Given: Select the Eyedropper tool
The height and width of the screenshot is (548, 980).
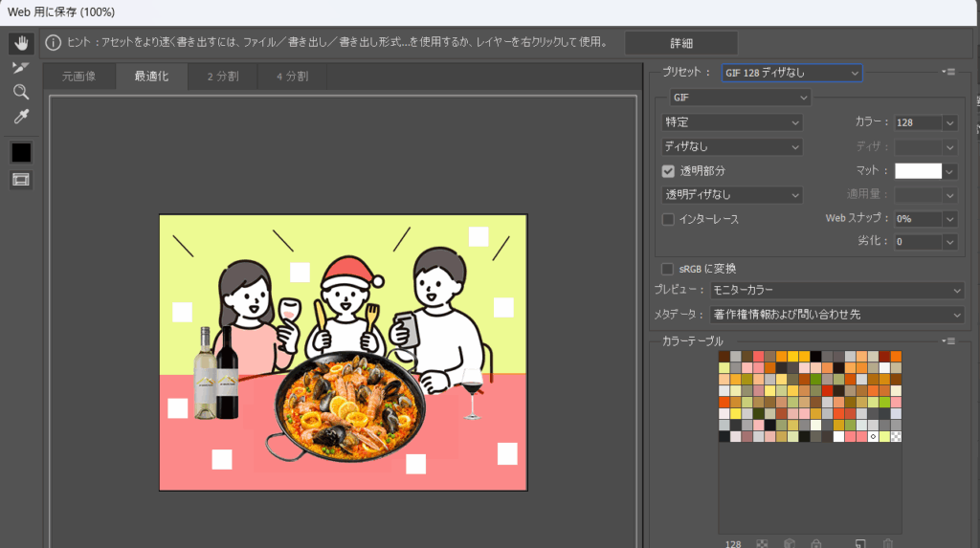Looking at the screenshot, I should tap(20, 117).
